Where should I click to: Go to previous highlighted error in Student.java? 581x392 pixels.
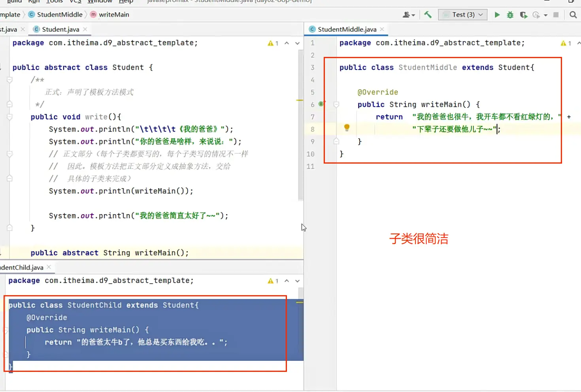tap(287, 43)
